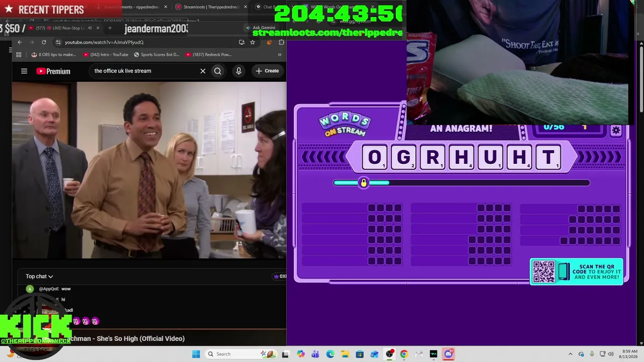Click the lock marker on the timer bar
Screen dimensions: 644x362
[363, 183]
